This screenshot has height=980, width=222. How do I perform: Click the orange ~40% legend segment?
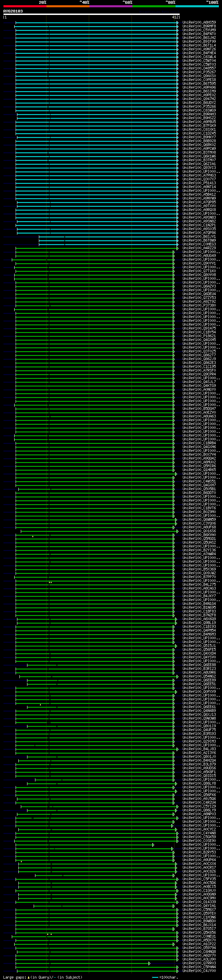[68, 6]
